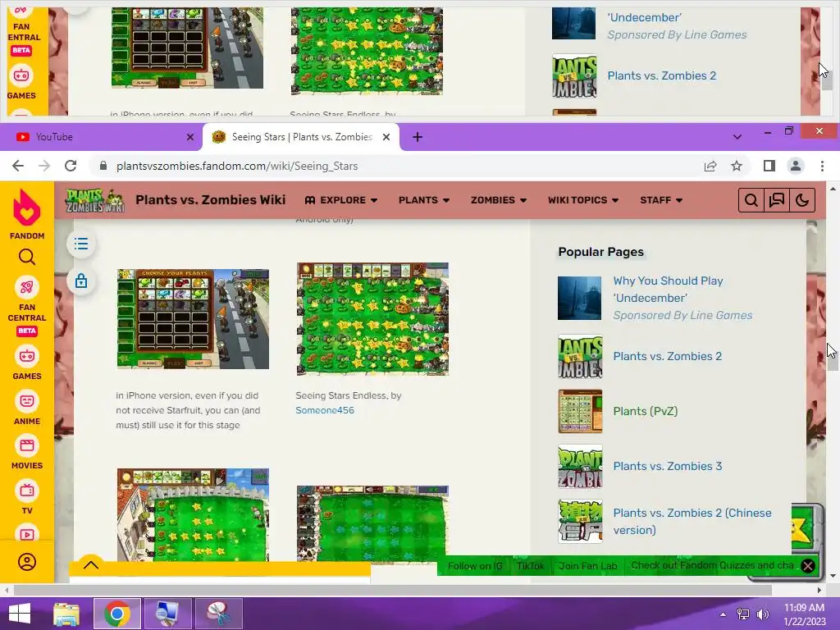This screenshot has width=840, height=630.
Task: Expand the Wiki Topics menu
Action: pos(583,200)
